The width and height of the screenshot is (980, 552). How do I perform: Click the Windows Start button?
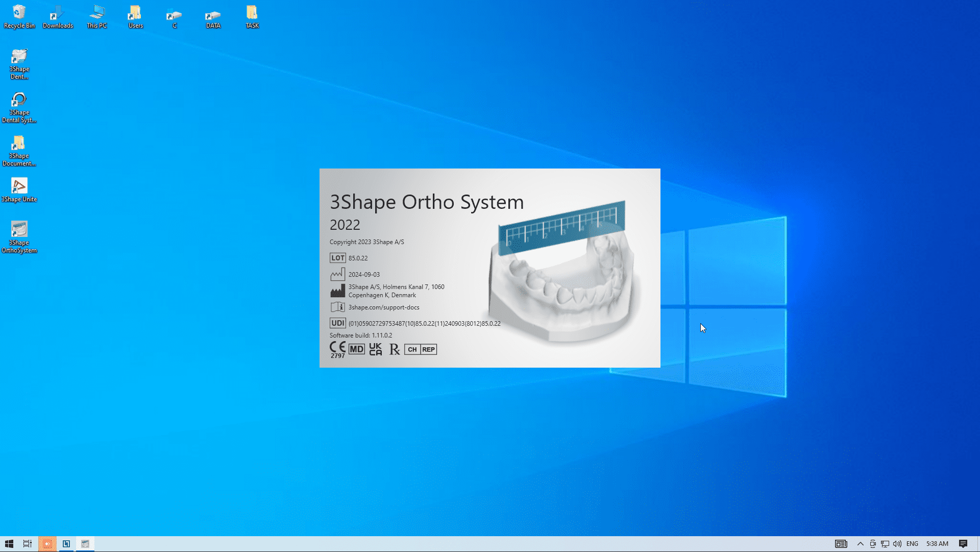click(x=9, y=544)
